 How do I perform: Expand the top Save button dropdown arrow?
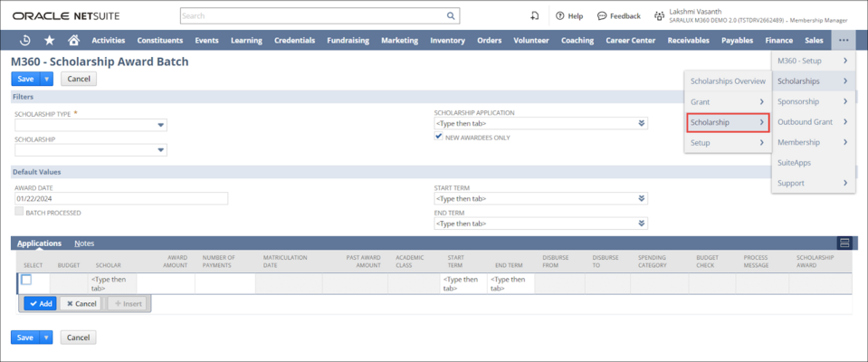(47, 79)
